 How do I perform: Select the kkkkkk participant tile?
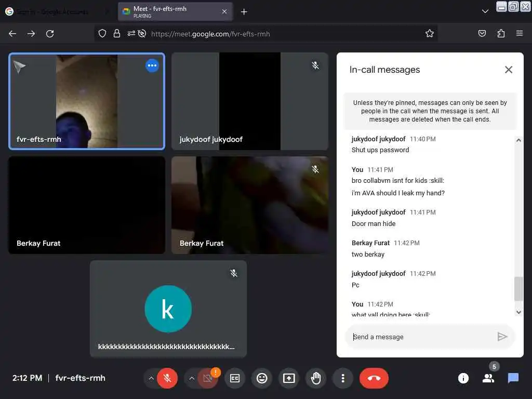[x=168, y=309]
